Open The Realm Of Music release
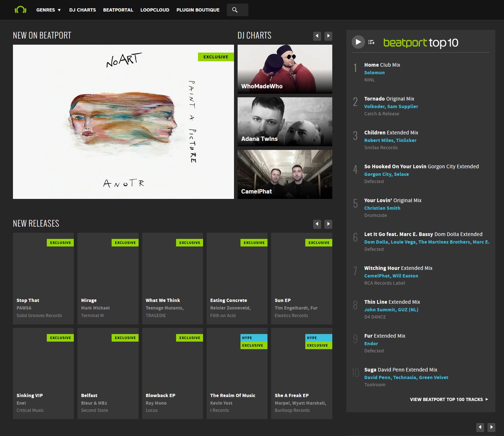 click(x=233, y=395)
